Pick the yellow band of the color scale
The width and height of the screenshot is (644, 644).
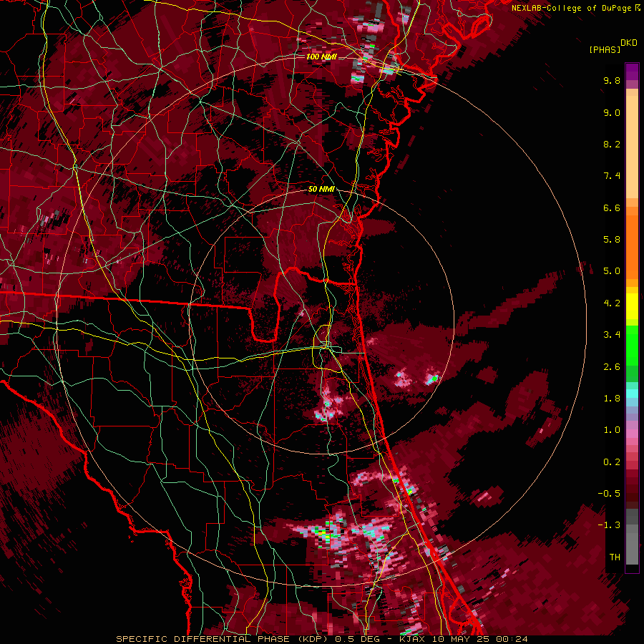coord(632,306)
